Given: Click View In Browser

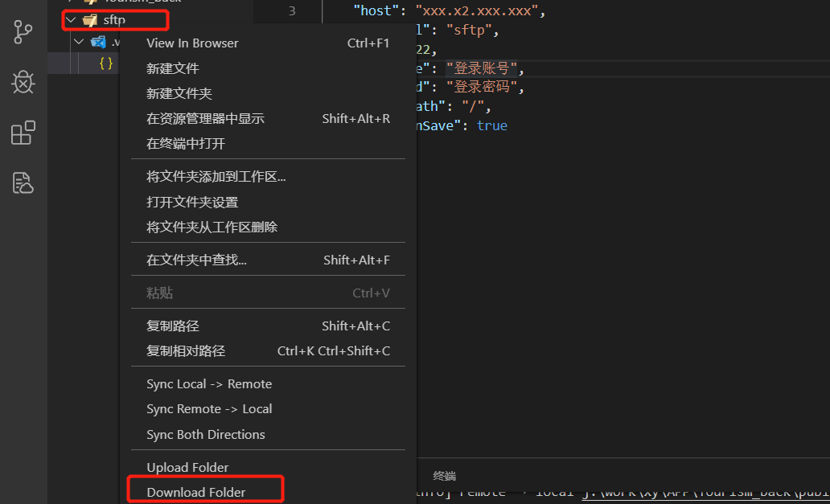Looking at the screenshot, I should [193, 43].
